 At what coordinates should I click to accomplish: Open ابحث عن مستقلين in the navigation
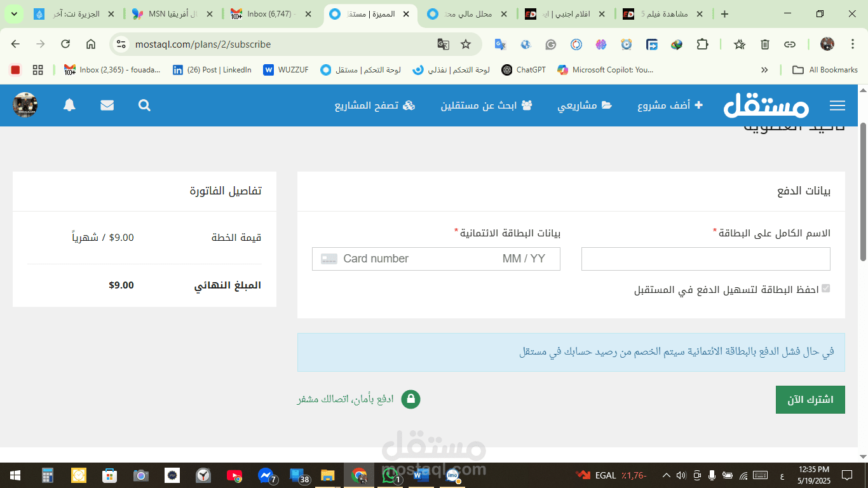tap(487, 105)
